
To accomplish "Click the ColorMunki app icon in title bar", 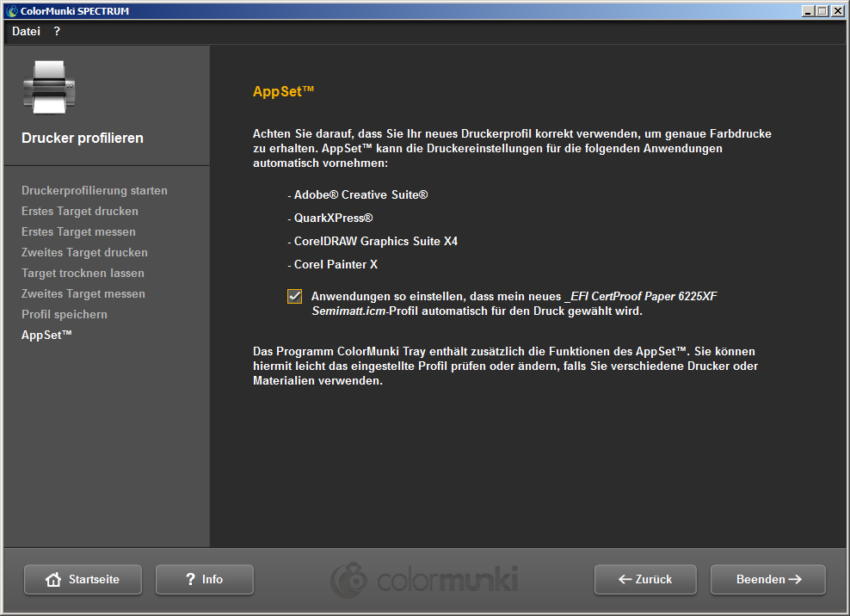I will [11, 11].
